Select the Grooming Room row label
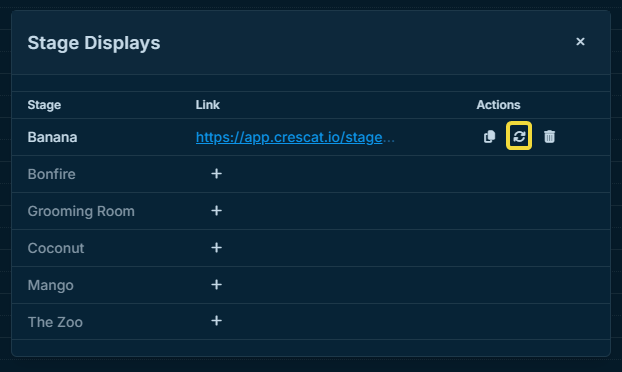This screenshot has height=372, width=622. point(81,211)
